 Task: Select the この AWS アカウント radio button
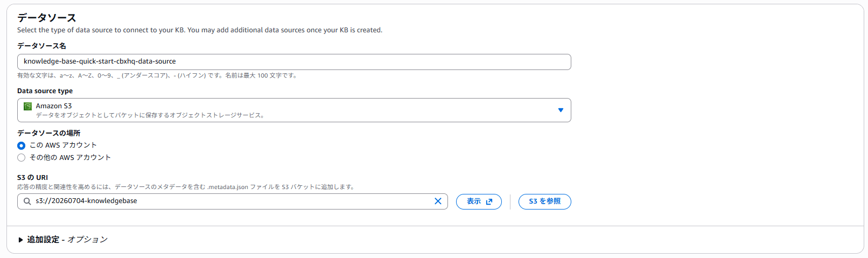click(22, 145)
